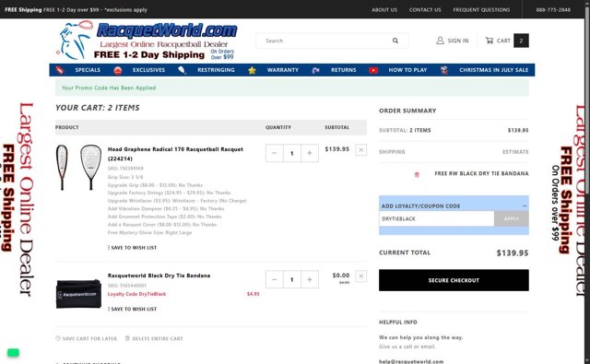
Task: Open Contact Us link
Action: 425,10
